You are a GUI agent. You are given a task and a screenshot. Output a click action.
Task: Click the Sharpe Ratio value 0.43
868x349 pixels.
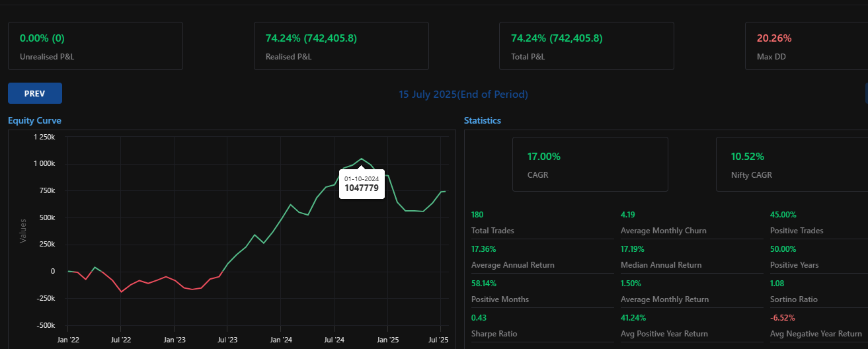click(x=479, y=318)
